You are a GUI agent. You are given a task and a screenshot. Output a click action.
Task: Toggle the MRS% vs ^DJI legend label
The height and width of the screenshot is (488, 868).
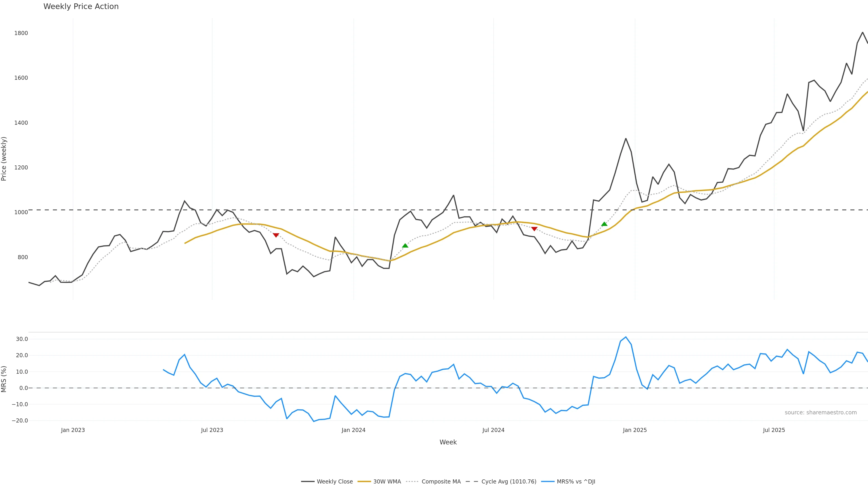tap(576, 482)
